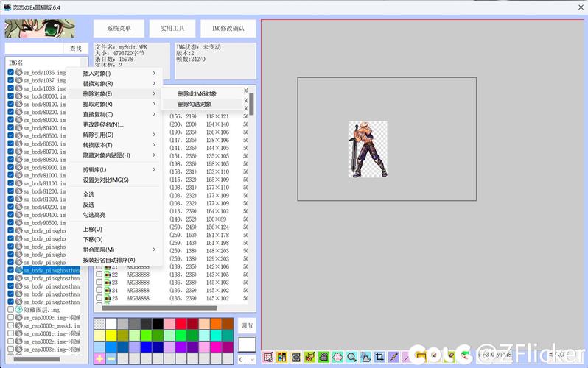The height and width of the screenshot is (368, 588).
Task: Click the orange cat icon in toolbar
Action: pyautogui.click(x=309, y=357)
